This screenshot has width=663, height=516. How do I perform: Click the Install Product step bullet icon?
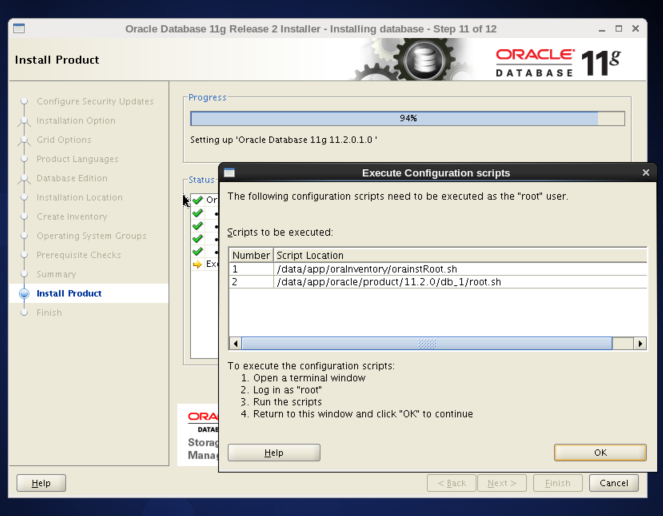[24, 294]
